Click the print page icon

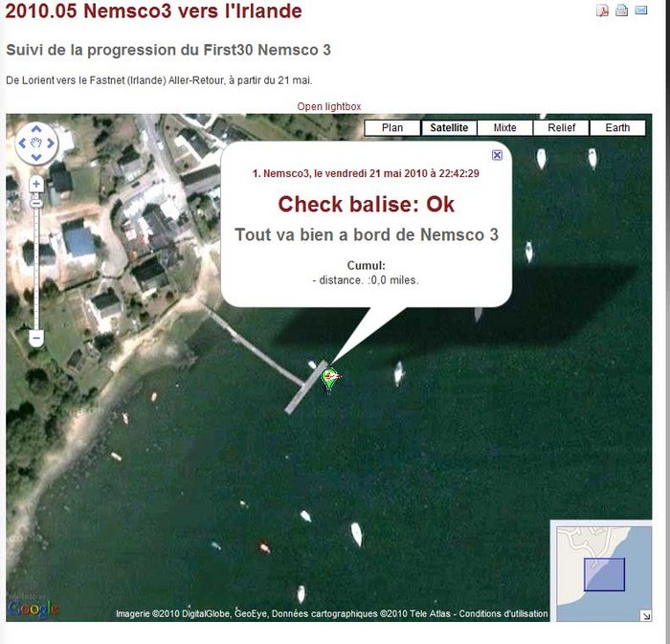[x=622, y=11]
